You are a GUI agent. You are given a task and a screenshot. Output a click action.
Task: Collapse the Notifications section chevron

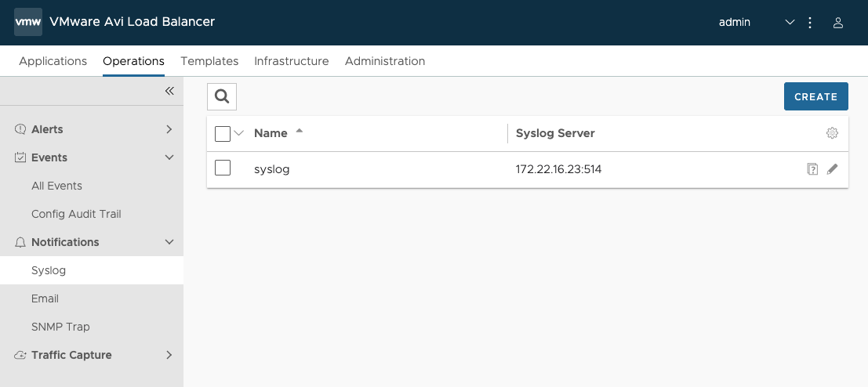(169, 242)
